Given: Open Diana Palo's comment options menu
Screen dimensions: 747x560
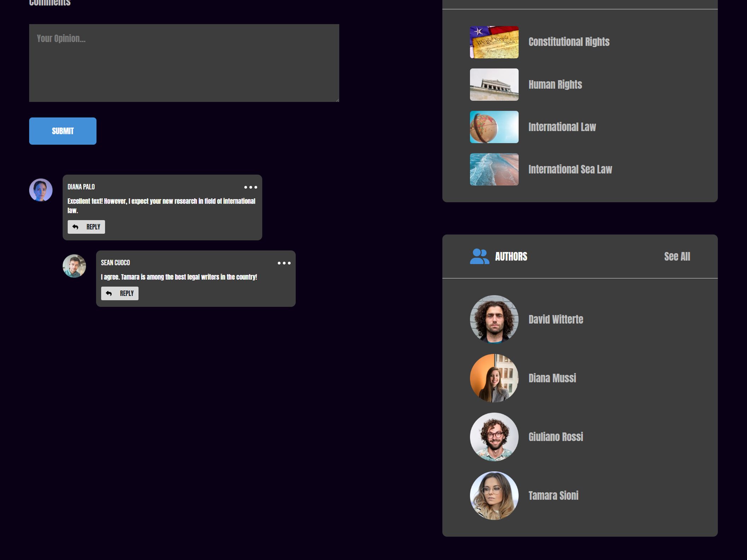Looking at the screenshot, I should pos(250,187).
